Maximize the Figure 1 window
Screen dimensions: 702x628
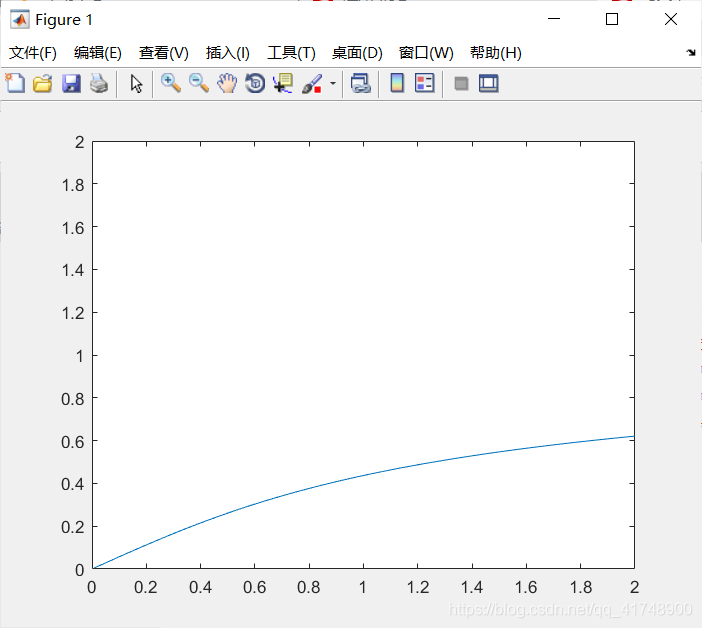pos(612,19)
